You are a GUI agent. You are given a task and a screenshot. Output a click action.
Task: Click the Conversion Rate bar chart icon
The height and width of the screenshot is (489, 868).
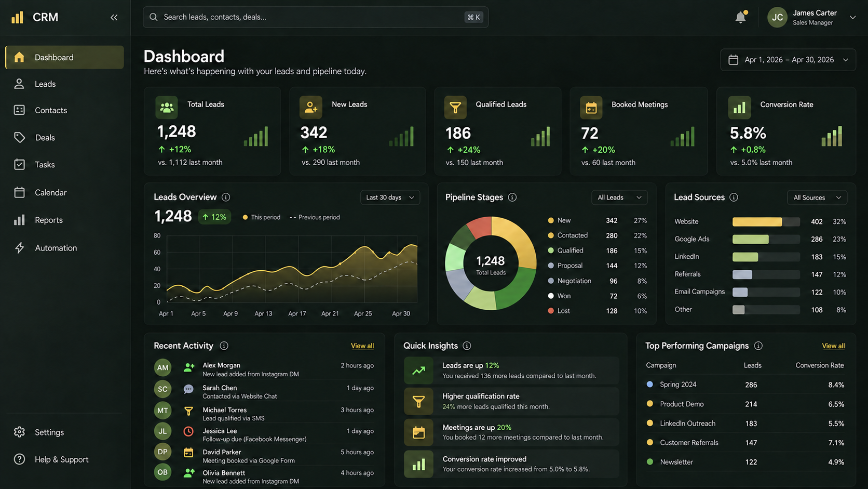pyautogui.click(x=739, y=108)
